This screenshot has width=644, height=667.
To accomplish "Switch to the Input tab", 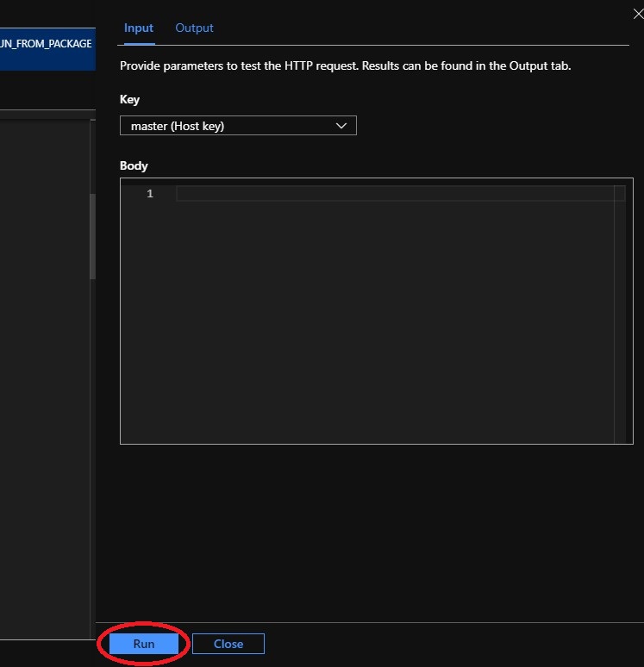I will (139, 28).
